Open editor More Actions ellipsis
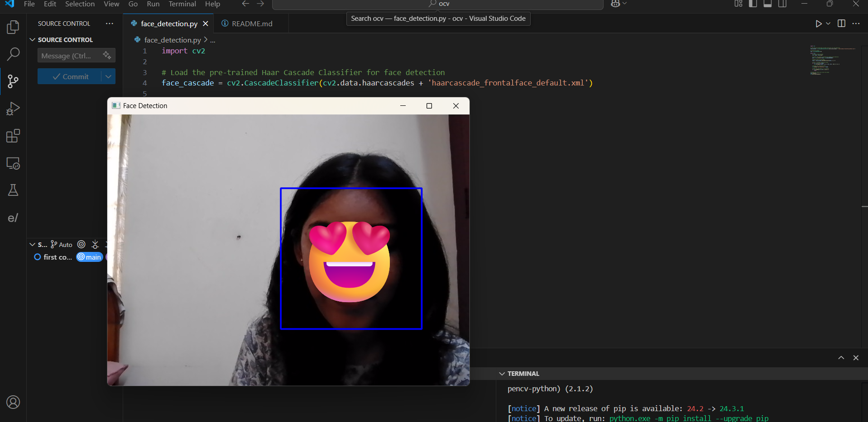Image resolution: width=868 pixels, height=422 pixels. 856,24
